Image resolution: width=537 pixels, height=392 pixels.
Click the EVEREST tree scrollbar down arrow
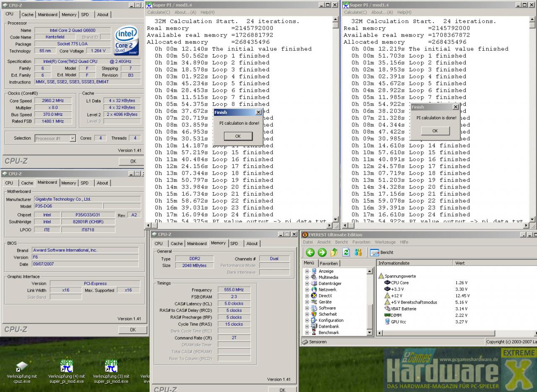point(370,333)
